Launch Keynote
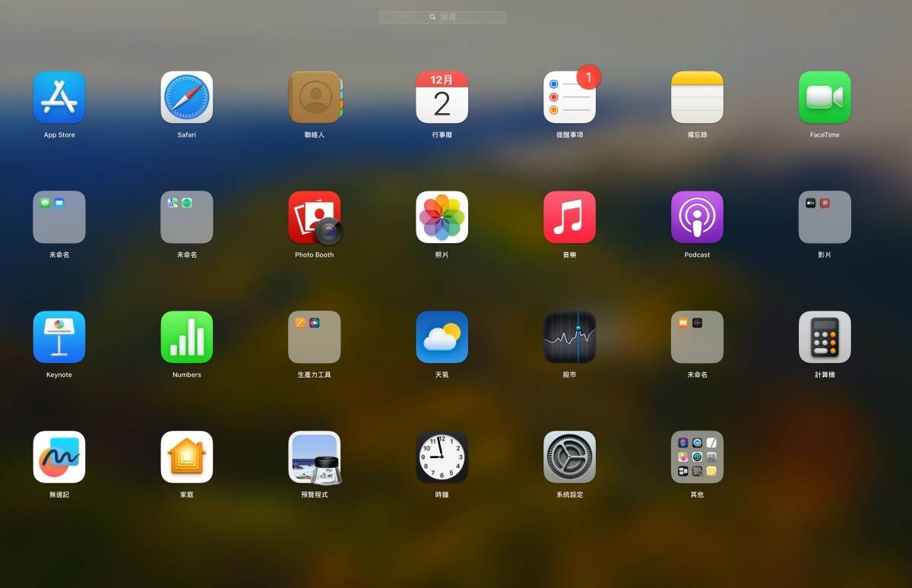 point(59,337)
